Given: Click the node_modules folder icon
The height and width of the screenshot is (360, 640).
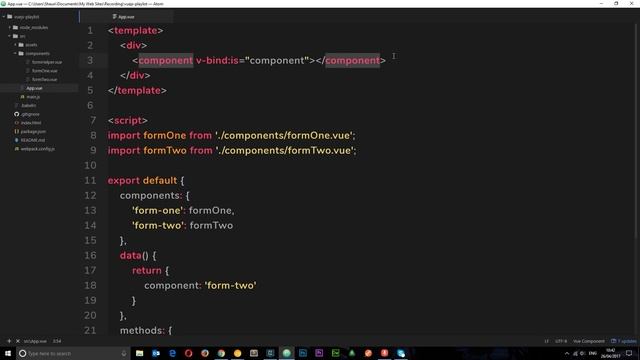Looking at the screenshot, I should click(16, 27).
